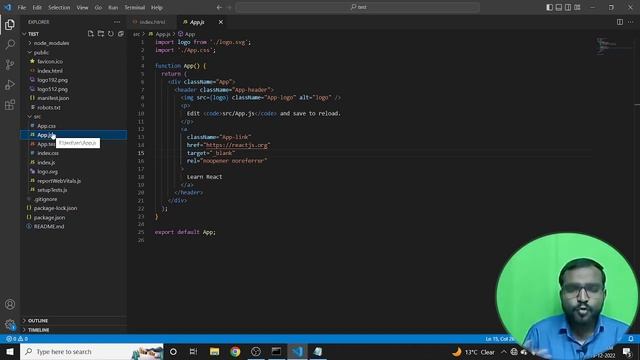640x360 pixels.
Task: Open the Explorer view in activity bar
Action: coord(10,25)
